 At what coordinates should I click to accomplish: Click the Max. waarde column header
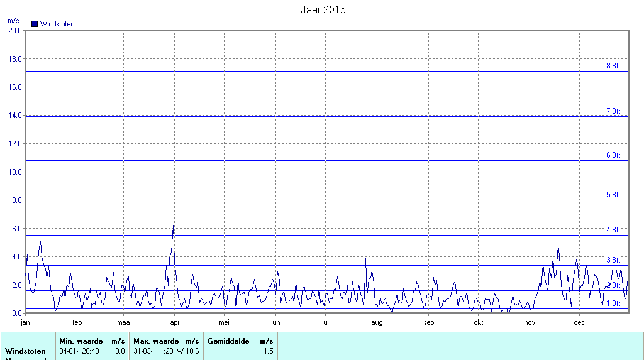[x=156, y=341]
